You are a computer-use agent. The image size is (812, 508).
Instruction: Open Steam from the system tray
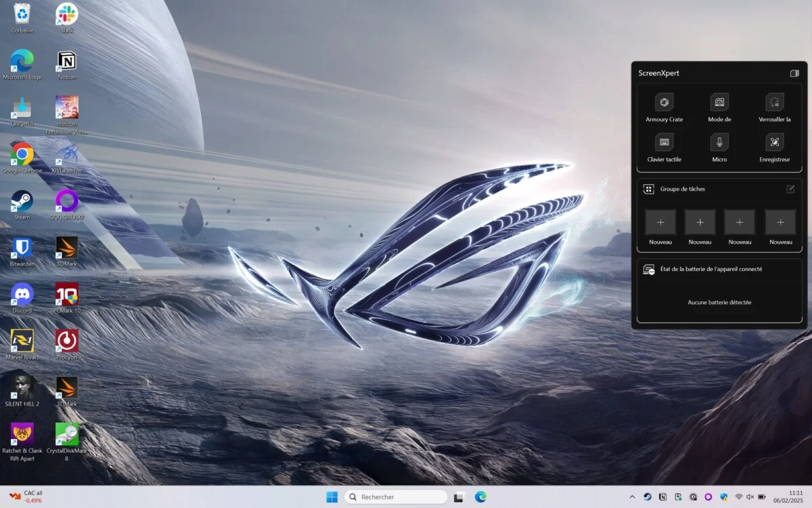point(647,497)
